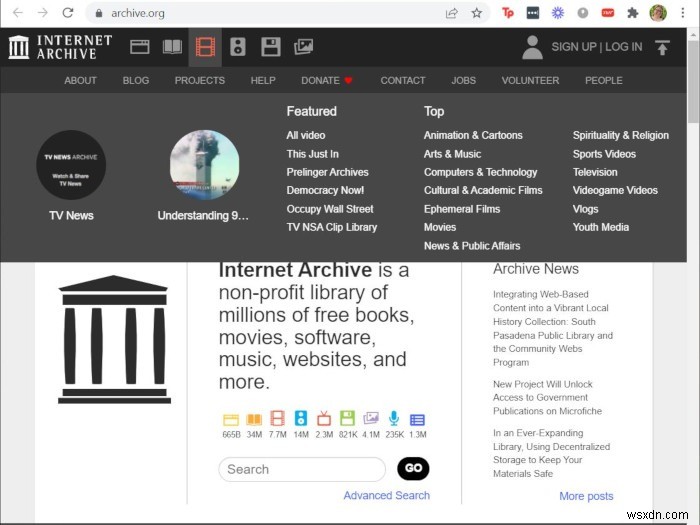Click the GO search button

(x=413, y=468)
